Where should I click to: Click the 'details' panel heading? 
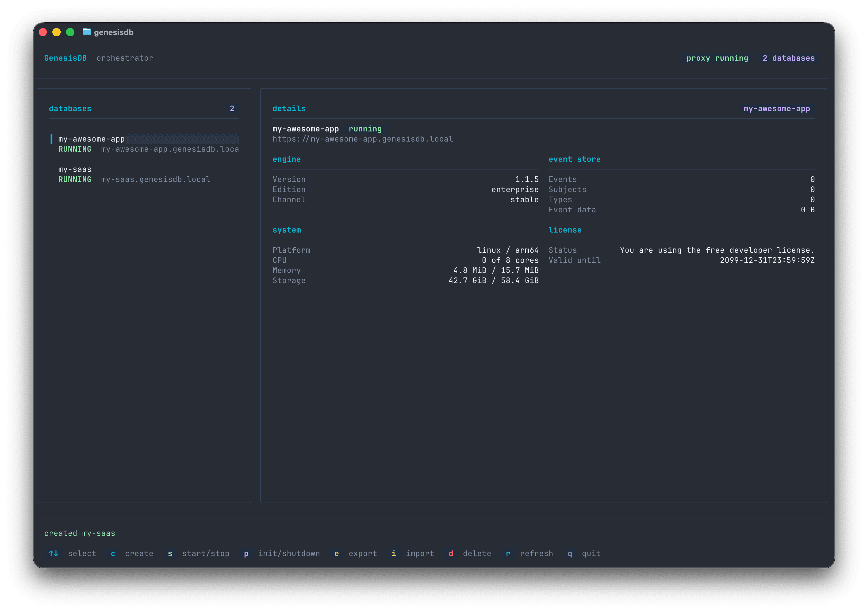pyautogui.click(x=289, y=109)
